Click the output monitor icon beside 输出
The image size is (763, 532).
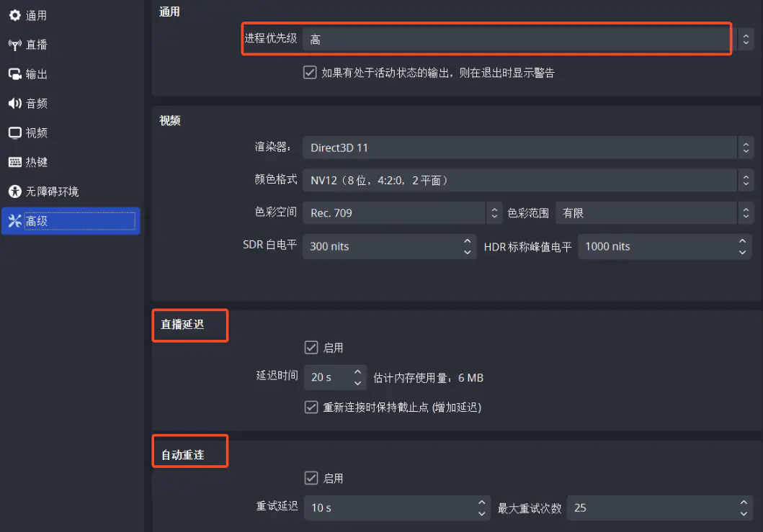[x=15, y=74]
